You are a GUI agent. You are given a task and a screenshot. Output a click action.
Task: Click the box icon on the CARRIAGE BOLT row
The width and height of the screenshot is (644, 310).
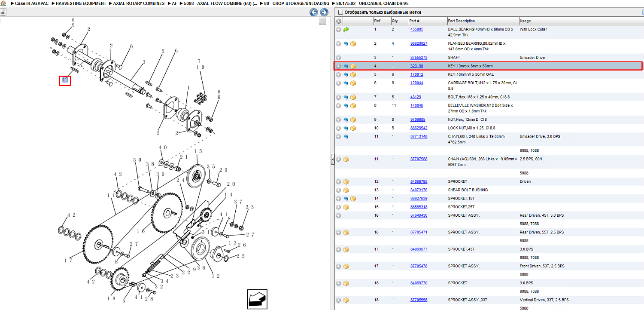click(353, 83)
